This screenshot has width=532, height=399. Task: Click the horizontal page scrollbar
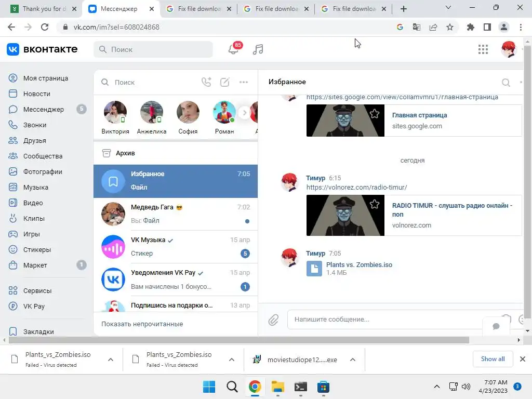238,340
